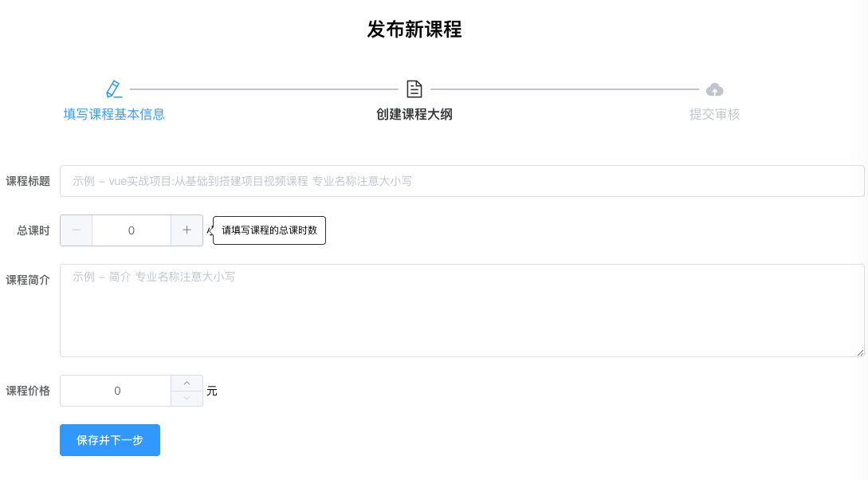Click the 课程标题 field label
Screen dimensions: 868x480
(x=28, y=181)
